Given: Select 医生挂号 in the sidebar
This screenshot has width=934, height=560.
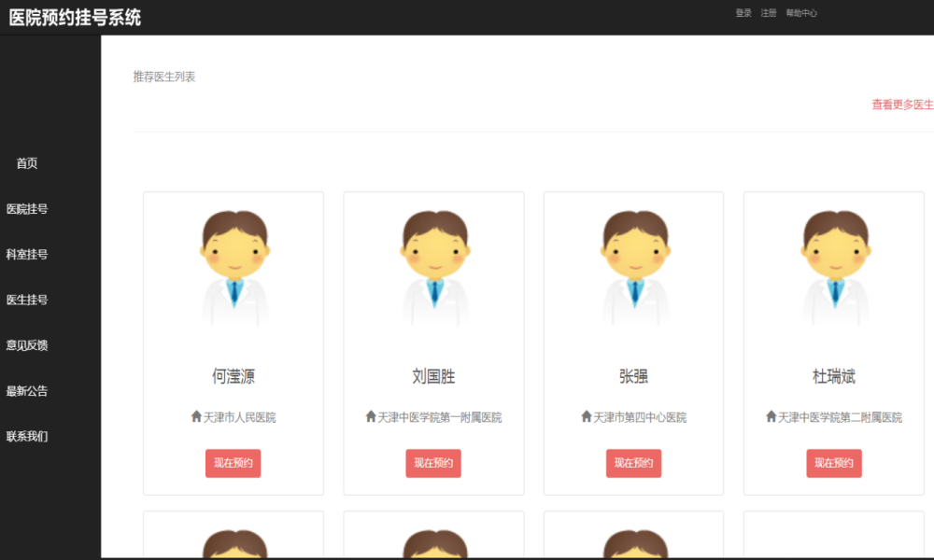Looking at the screenshot, I should coord(27,300).
